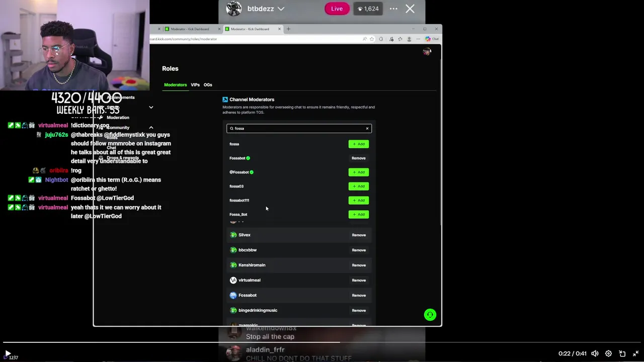Remove bbcxbbw from moderators
This screenshot has height=362, width=644.
[x=359, y=250]
